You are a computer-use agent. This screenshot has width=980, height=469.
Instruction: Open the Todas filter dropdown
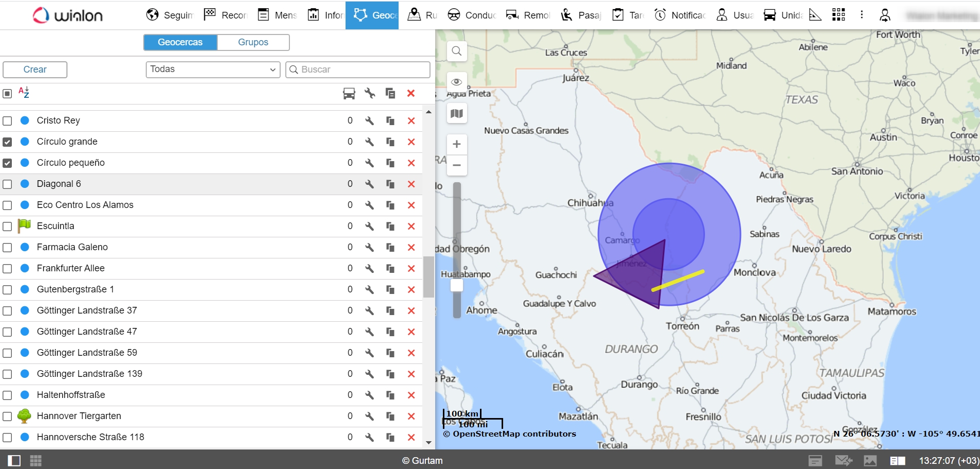(213, 70)
